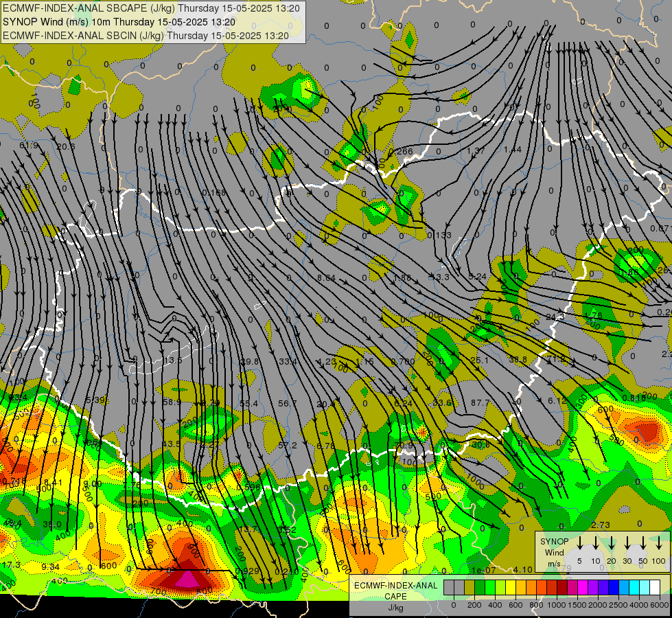
Task: Pick the white CAPE legend swatch
Action: click(655, 588)
